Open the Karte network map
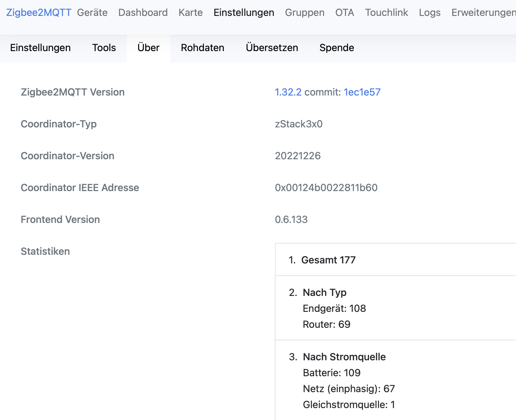 coord(190,13)
